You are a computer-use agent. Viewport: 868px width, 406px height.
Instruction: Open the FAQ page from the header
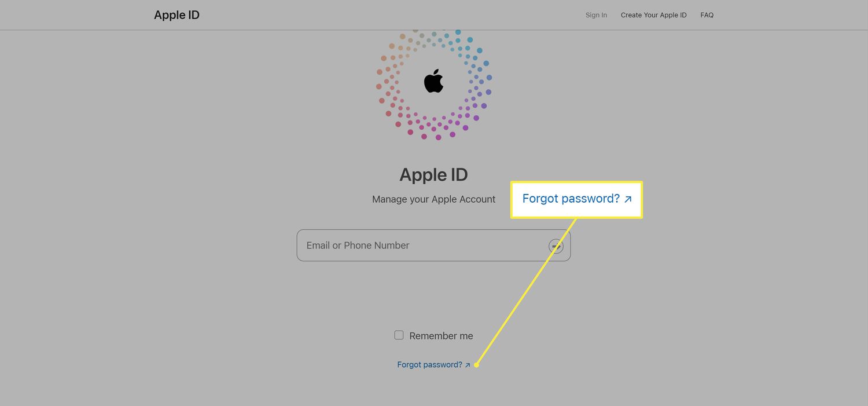707,15
